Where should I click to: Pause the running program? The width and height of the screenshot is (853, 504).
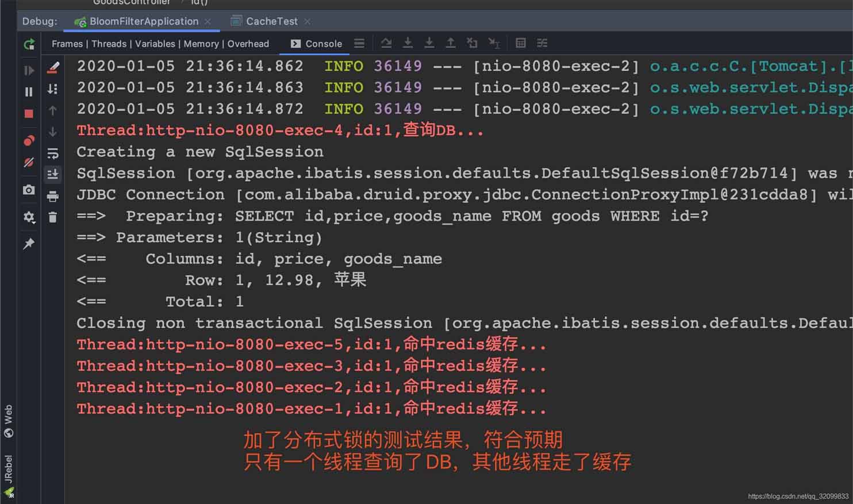click(29, 92)
